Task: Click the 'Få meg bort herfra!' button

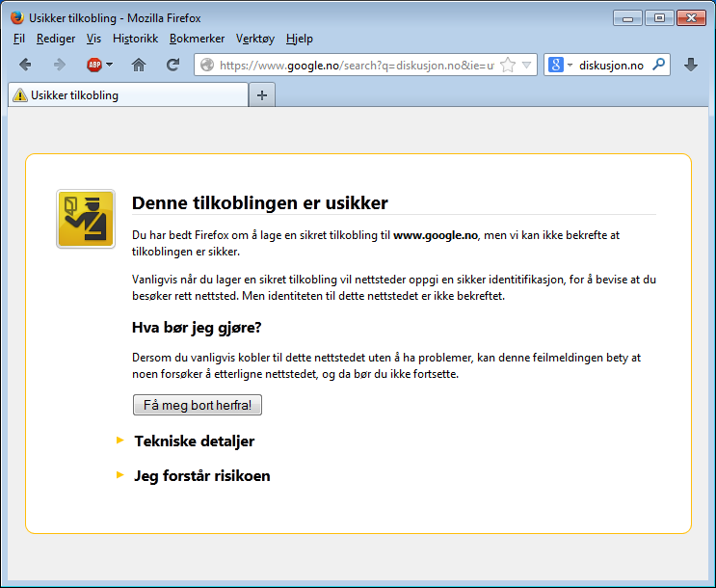Action: point(198,405)
